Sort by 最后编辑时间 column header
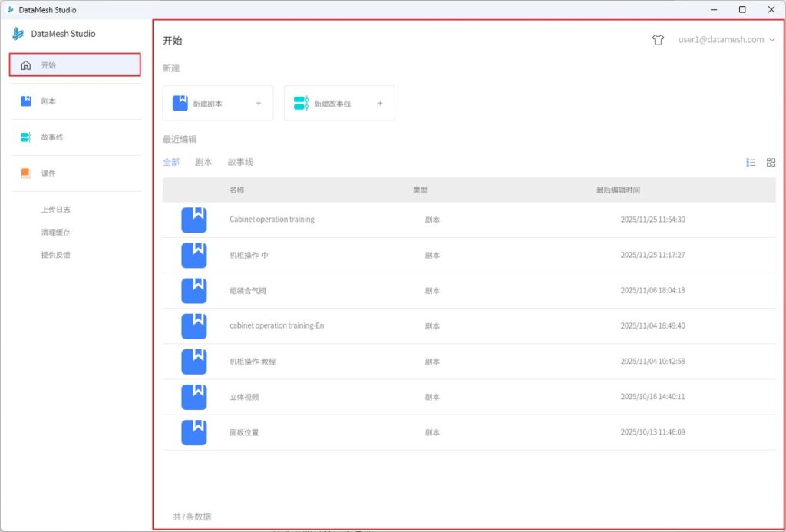The image size is (786, 532). (x=618, y=190)
